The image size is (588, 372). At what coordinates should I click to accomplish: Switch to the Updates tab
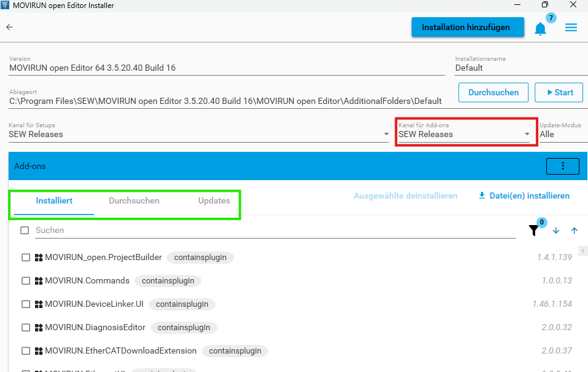click(214, 201)
